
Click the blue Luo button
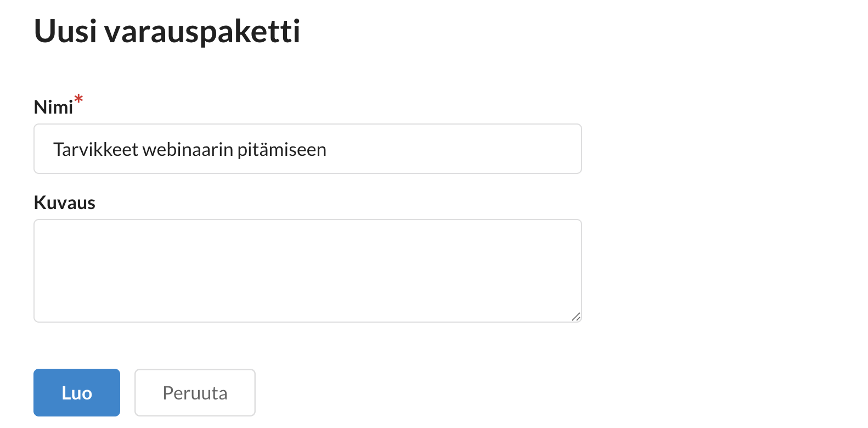[77, 392]
